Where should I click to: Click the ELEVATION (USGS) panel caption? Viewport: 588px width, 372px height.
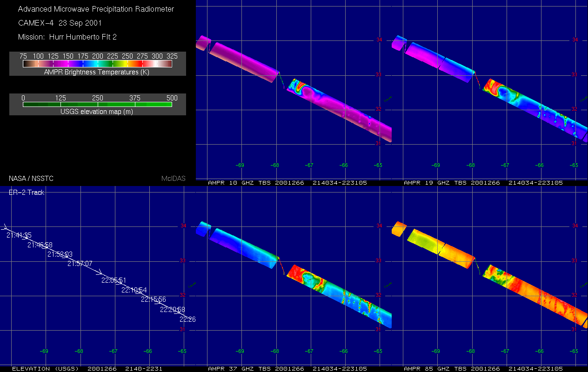(87, 369)
